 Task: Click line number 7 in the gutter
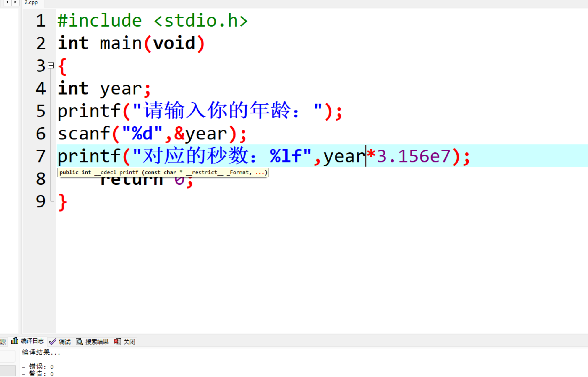41,156
